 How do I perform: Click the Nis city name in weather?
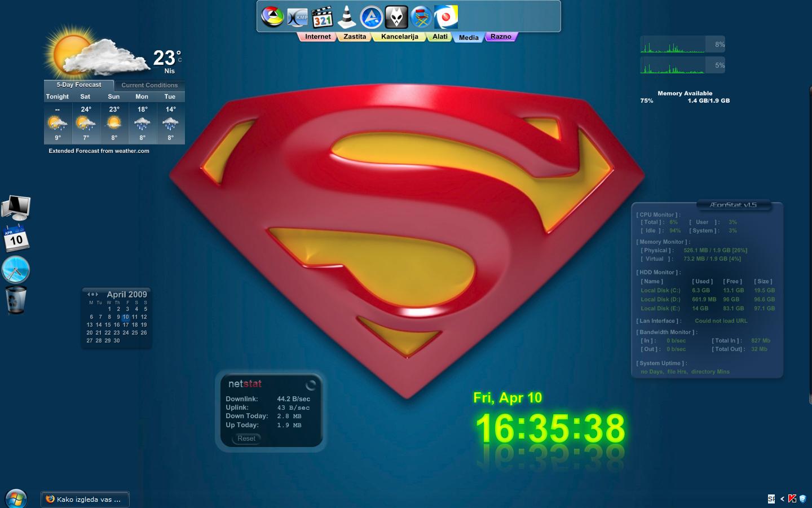tap(170, 71)
